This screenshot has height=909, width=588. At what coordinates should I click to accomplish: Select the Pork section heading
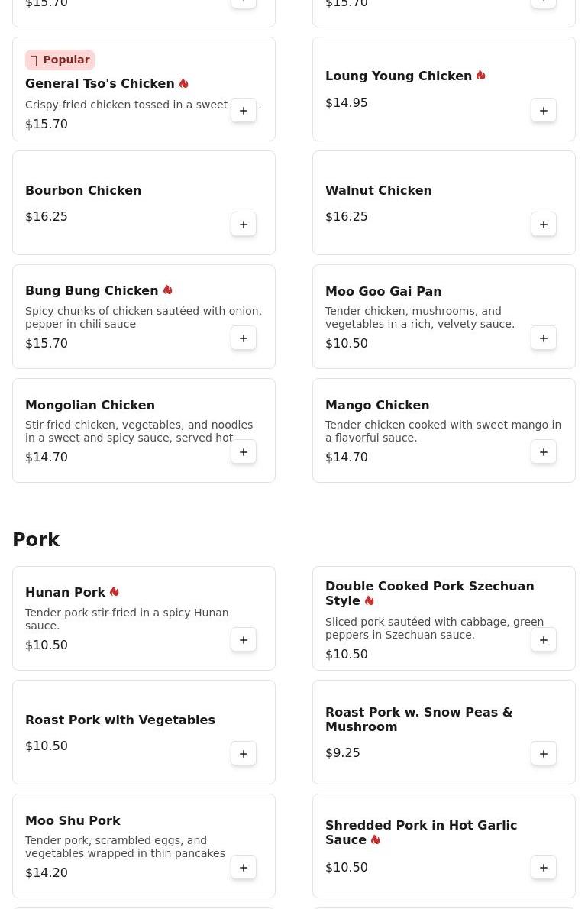pyautogui.click(x=36, y=540)
